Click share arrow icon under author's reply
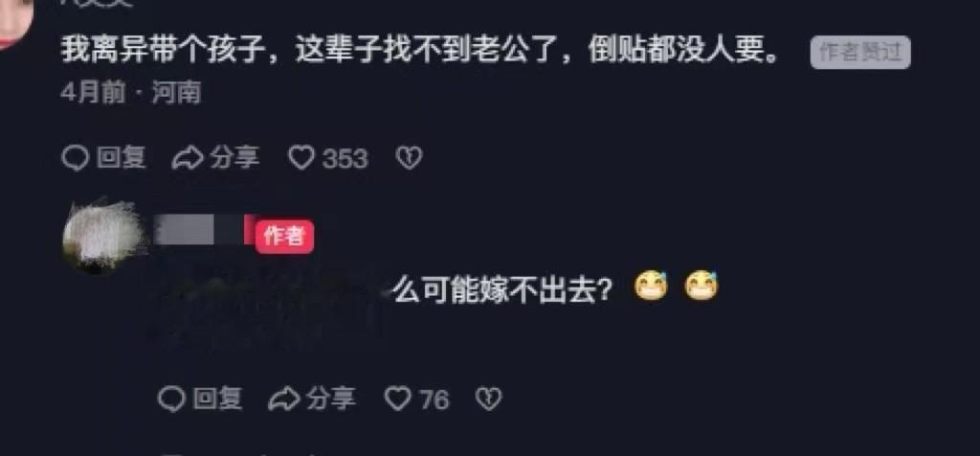Viewport: 980px width, 456px height. point(283,399)
